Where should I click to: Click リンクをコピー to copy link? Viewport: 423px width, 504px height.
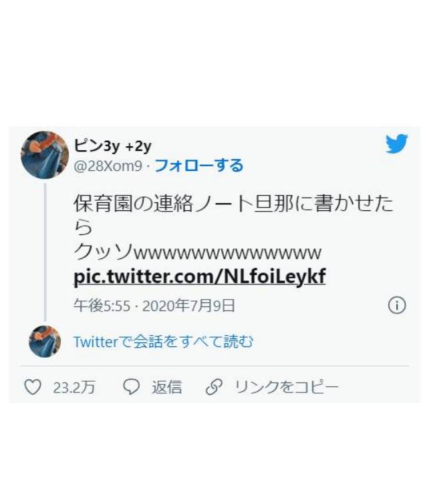(x=287, y=387)
